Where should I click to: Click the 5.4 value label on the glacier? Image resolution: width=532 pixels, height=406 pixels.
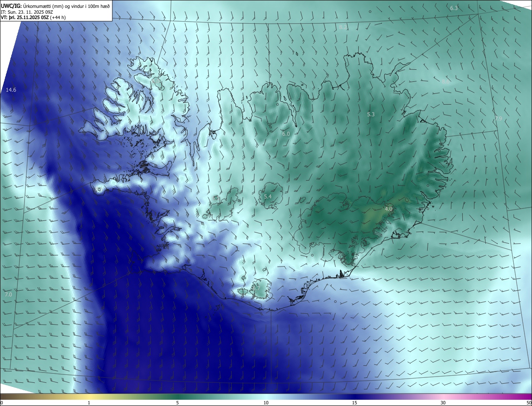pos(268,196)
